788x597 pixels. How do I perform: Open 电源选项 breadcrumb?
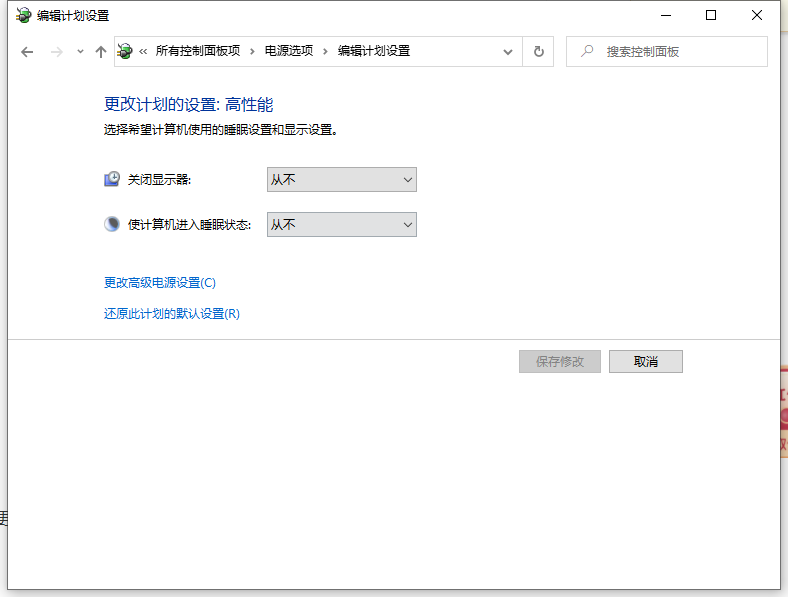[288, 51]
